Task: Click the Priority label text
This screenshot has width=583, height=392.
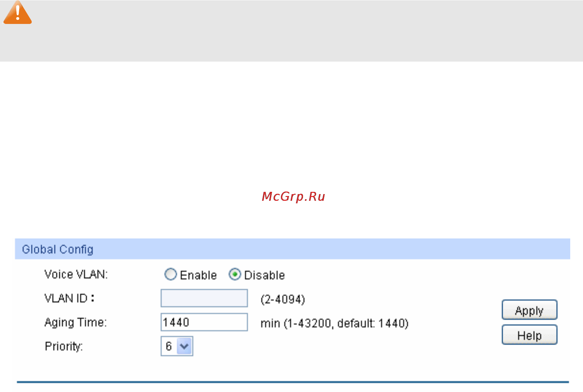Action: (x=64, y=346)
